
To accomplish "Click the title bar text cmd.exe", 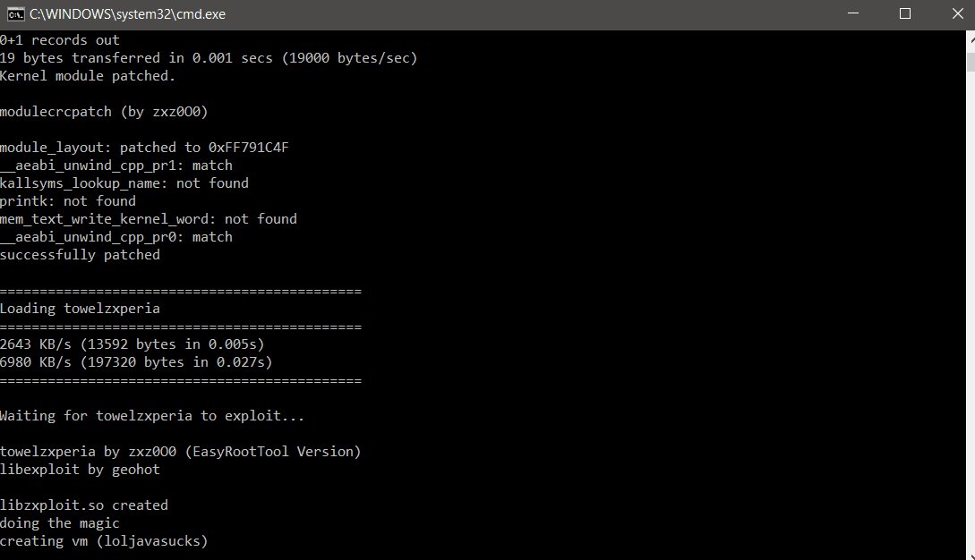I will pyautogui.click(x=127, y=13).
